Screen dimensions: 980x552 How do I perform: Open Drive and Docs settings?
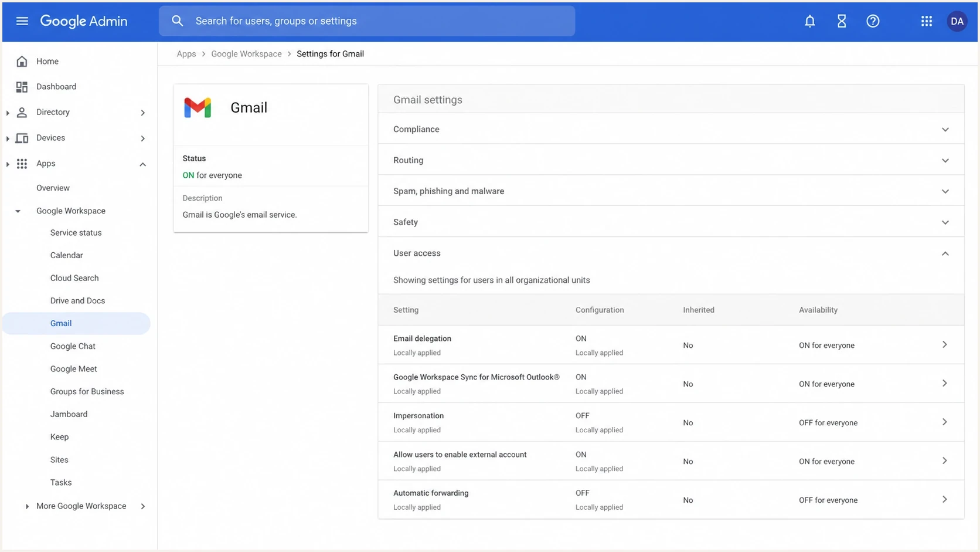[78, 301]
